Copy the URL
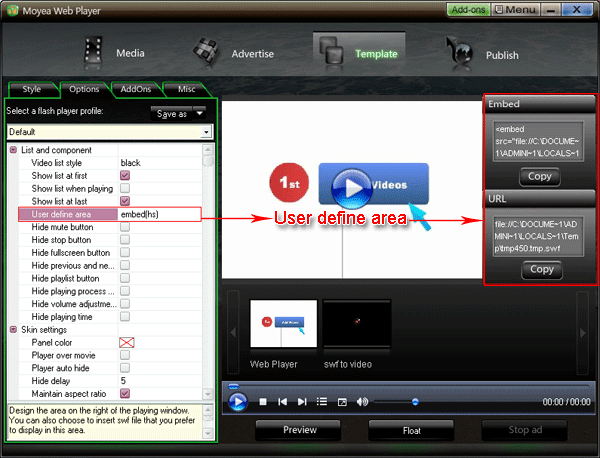Viewport: 600px width, 458px height. point(541,270)
